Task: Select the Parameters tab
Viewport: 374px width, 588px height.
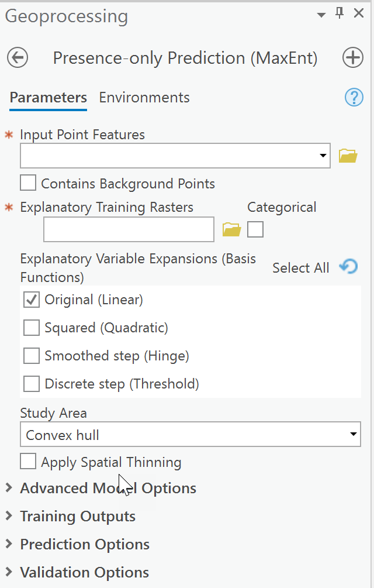Action: coord(48,97)
